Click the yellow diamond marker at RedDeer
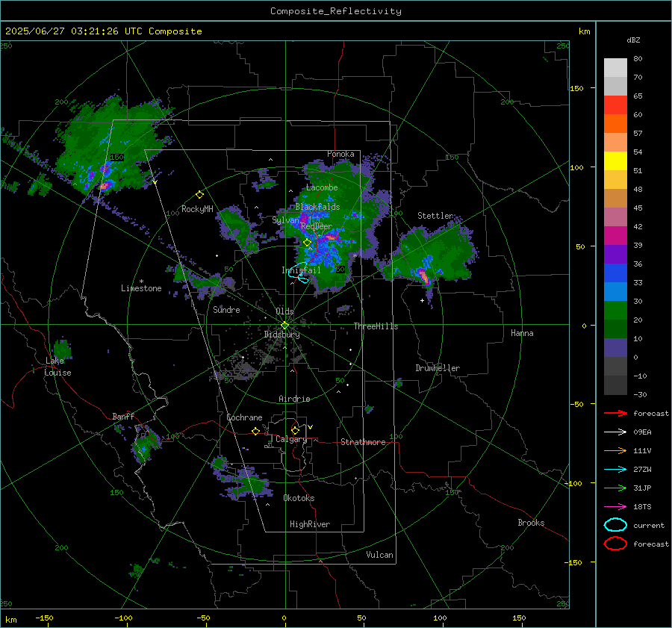Image resolution: width=672 pixels, height=628 pixels. pos(307,243)
